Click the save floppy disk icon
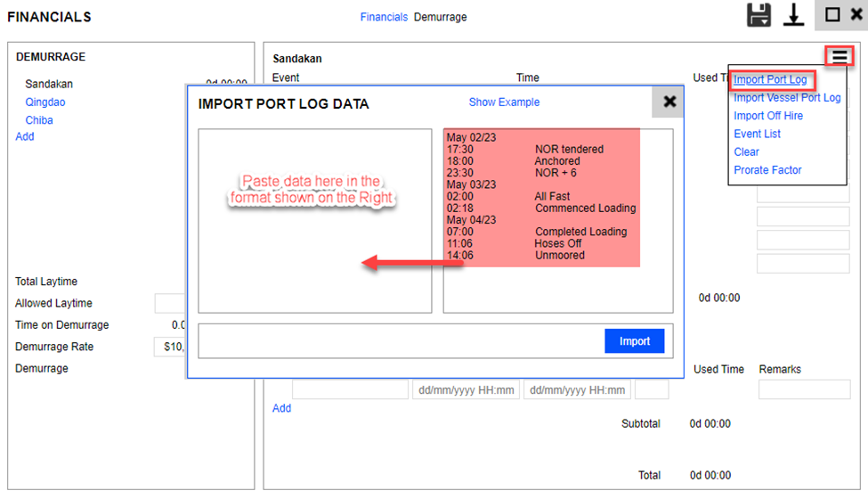This screenshot has height=499, width=868. tap(758, 15)
